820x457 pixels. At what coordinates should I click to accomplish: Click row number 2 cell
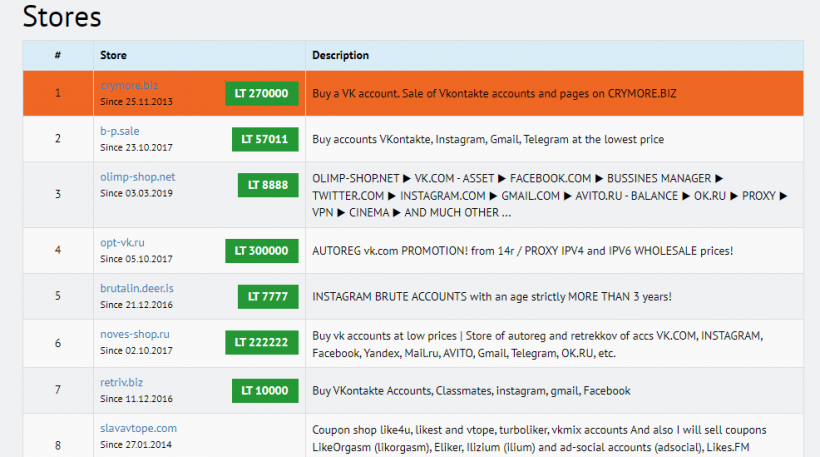click(58, 139)
